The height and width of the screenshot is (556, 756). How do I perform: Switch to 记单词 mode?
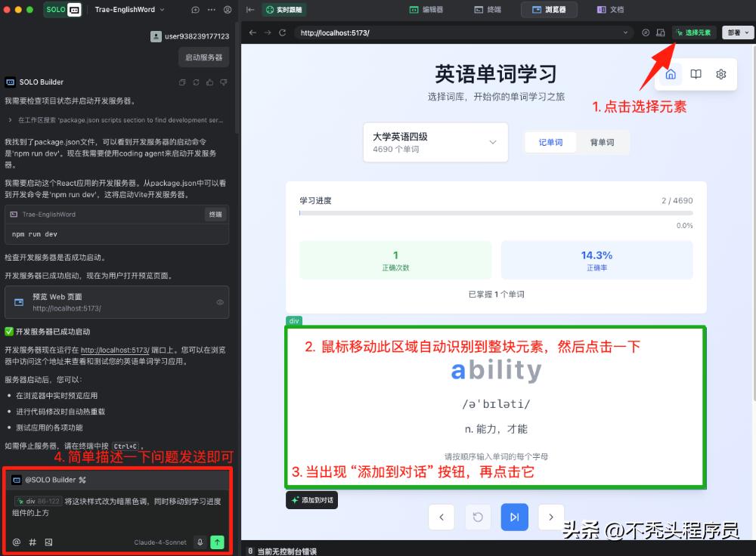coord(550,142)
